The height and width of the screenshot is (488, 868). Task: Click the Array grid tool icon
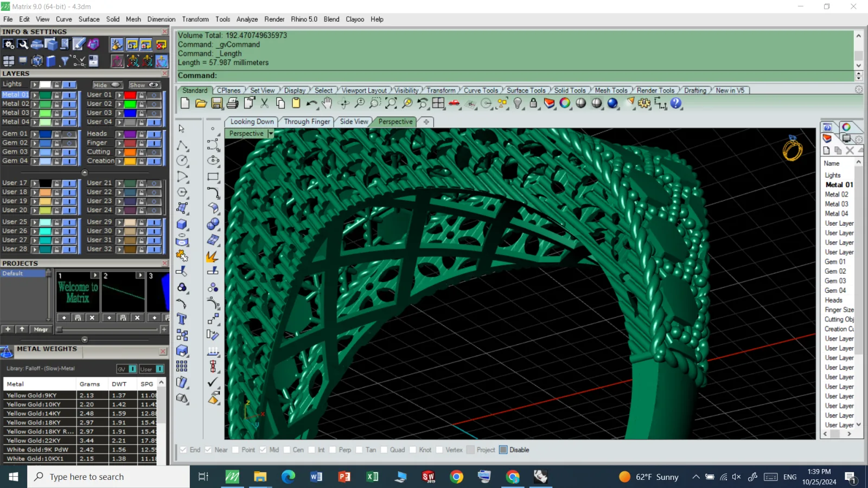point(182,367)
